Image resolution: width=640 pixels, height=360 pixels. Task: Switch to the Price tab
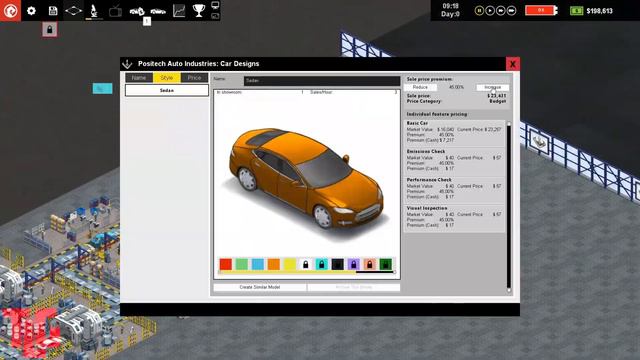click(x=194, y=78)
